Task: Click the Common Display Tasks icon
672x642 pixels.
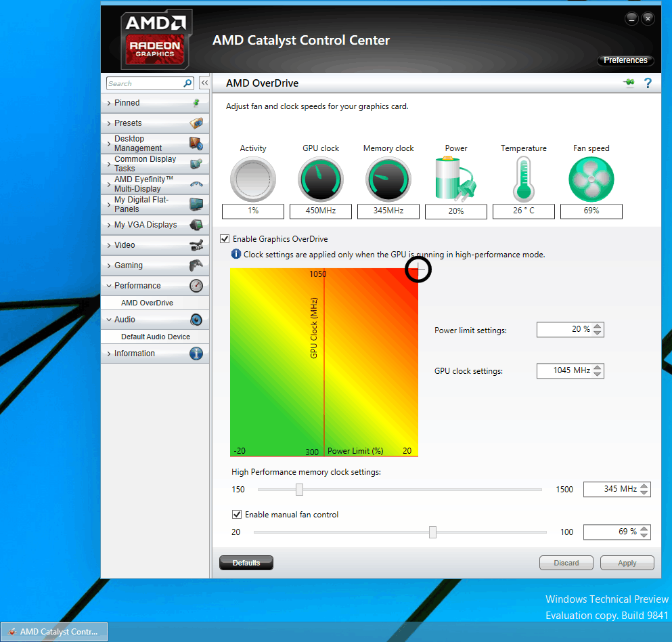Action: click(196, 164)
